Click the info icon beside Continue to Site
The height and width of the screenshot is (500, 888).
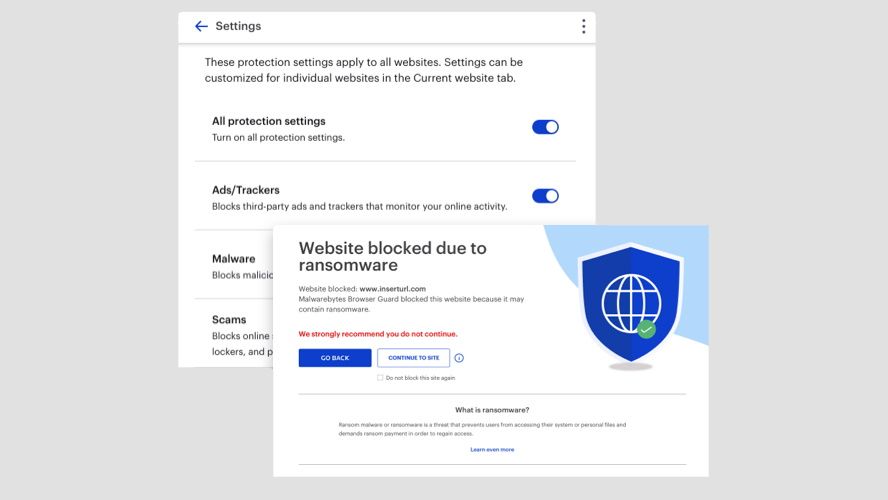(x=459, y=358)
